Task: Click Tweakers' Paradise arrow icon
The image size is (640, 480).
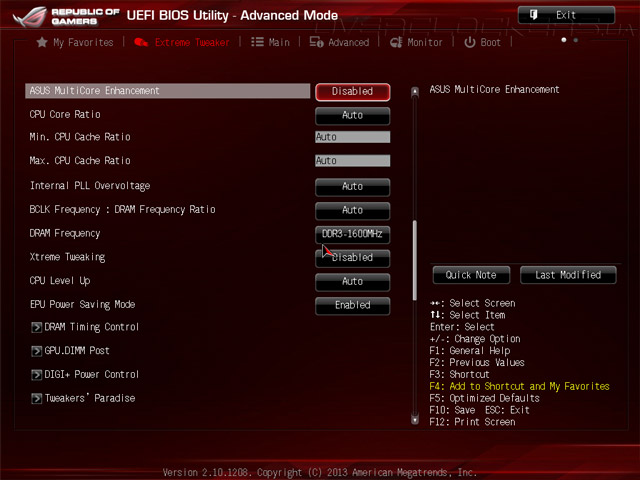Action: 36,398
